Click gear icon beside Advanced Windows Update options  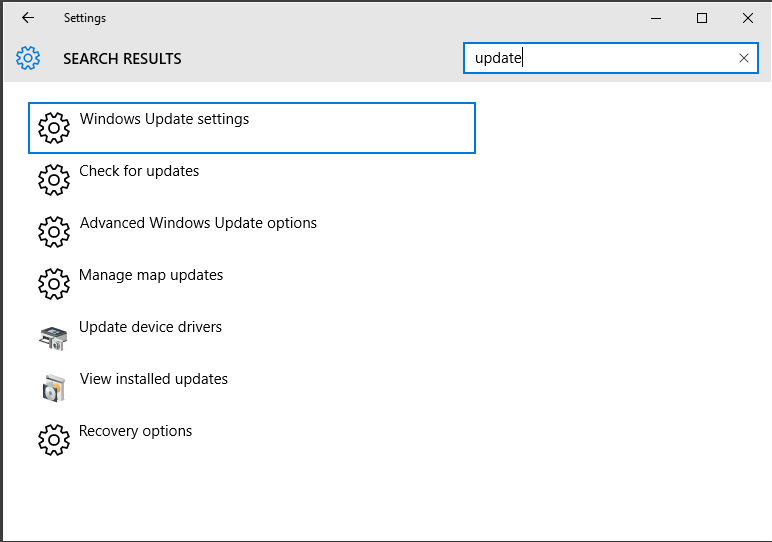click(54, 232)
